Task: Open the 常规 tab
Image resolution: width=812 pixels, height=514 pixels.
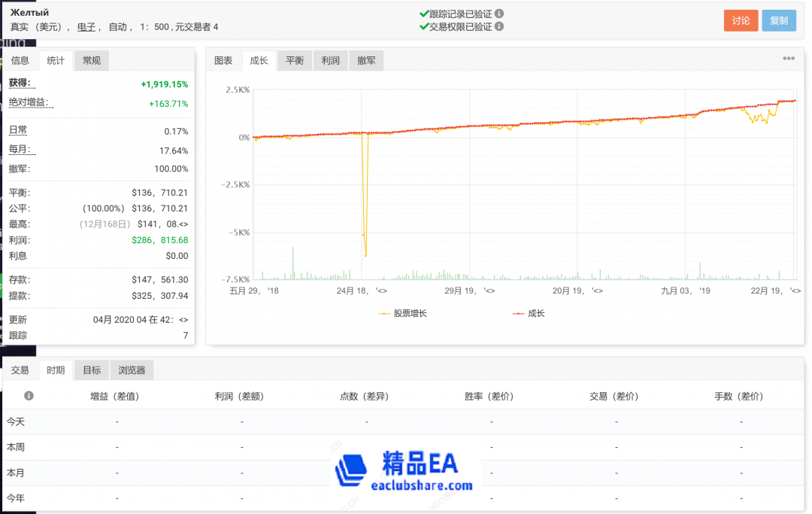Action: (x=92, y=61)
